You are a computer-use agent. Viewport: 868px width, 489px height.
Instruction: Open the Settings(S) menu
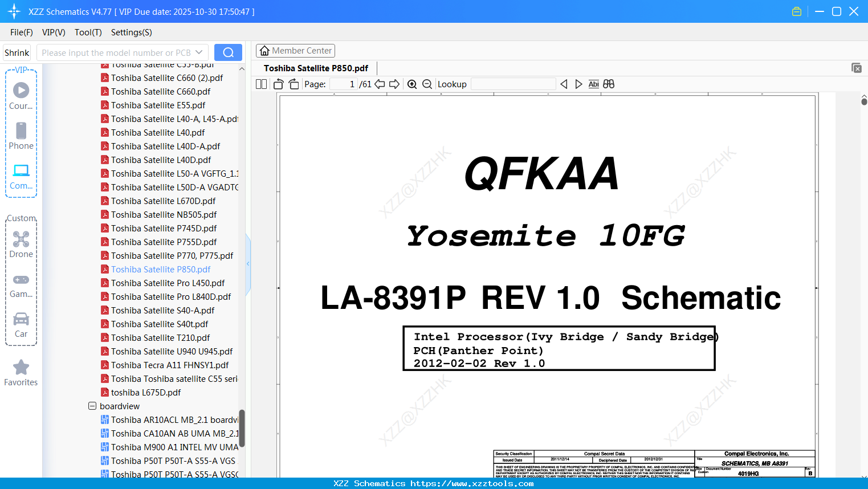[132, 32]
